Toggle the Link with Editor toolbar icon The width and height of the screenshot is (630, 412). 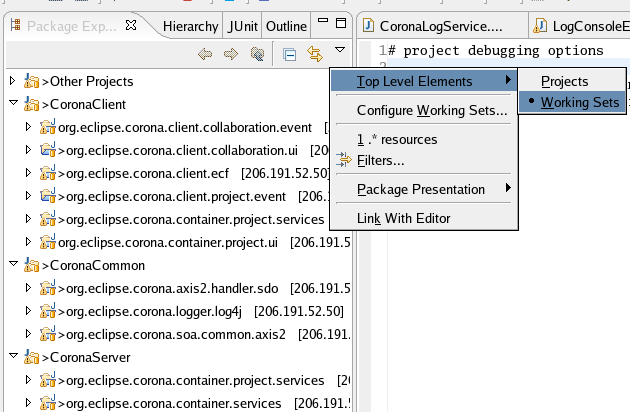(x=315, y=54)
